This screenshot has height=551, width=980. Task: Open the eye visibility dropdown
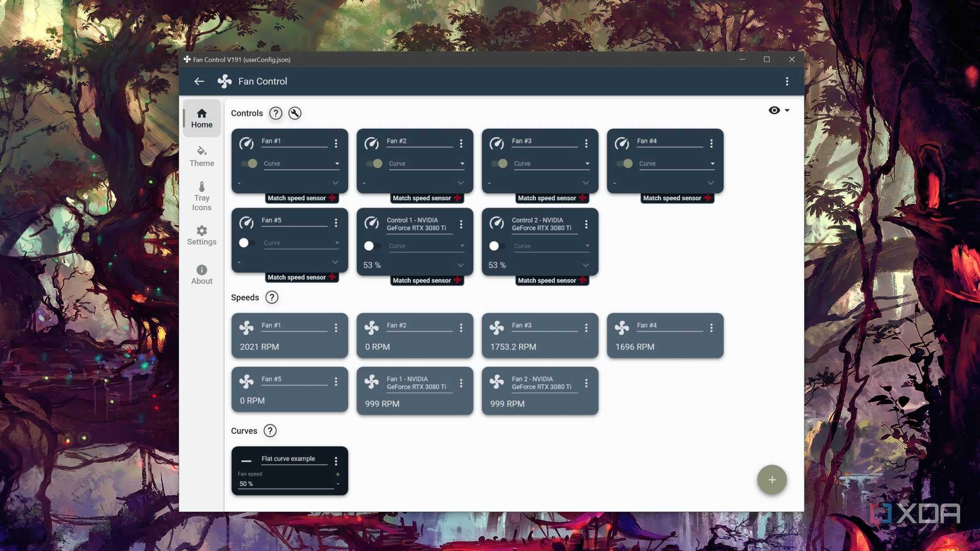(x=779, y=110)
